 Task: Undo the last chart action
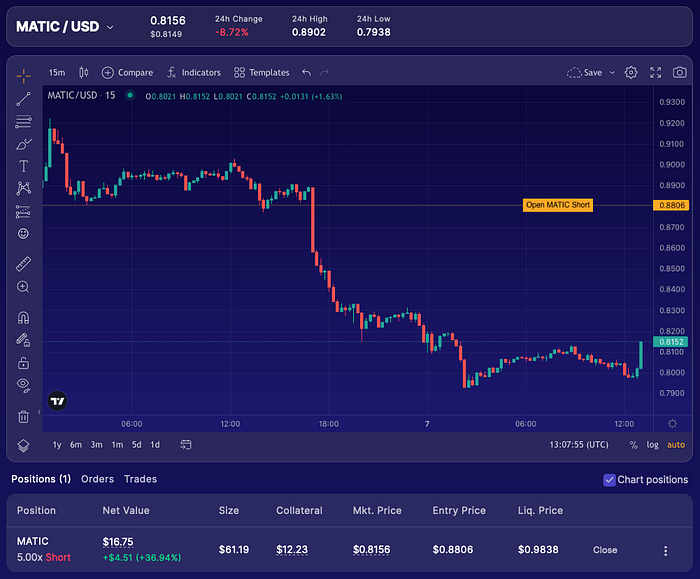click(306, 72)
